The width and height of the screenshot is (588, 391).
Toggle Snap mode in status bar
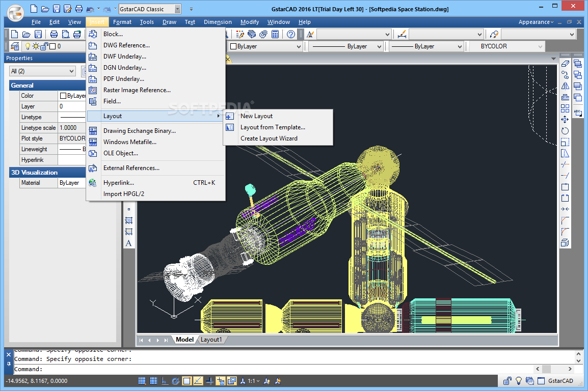tap(142, 381)
